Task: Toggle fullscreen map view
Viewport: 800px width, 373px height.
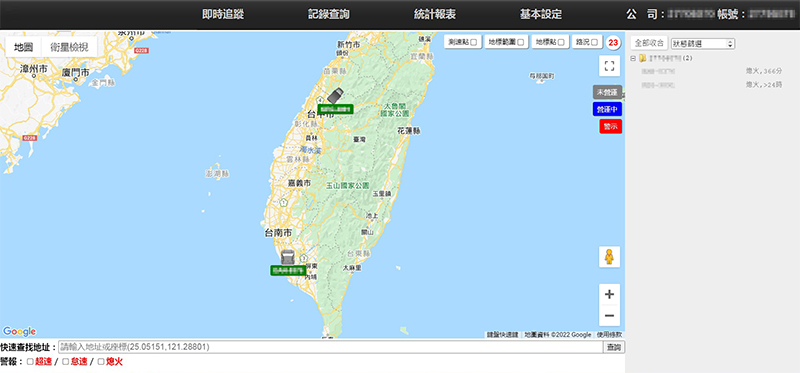Action: coord(609,66)
